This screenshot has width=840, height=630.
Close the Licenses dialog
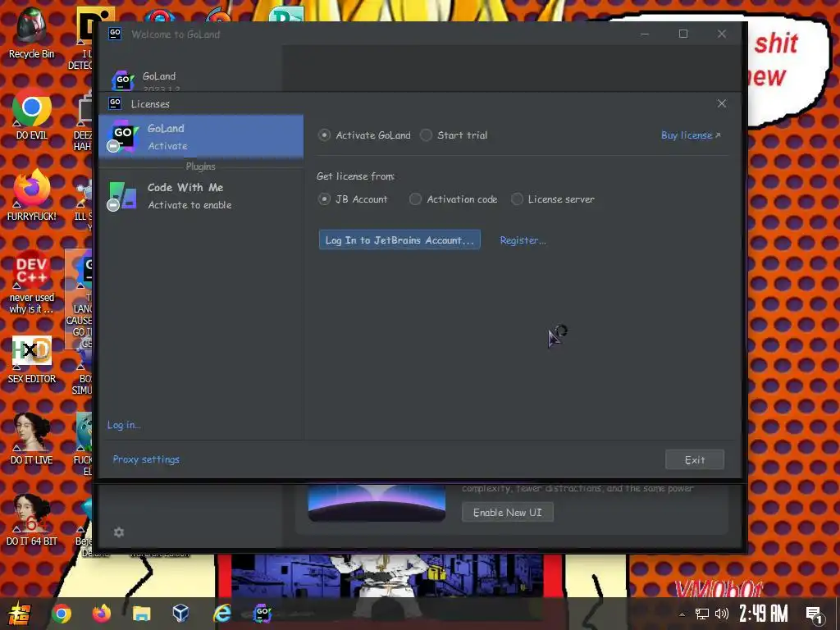[722, 103]
